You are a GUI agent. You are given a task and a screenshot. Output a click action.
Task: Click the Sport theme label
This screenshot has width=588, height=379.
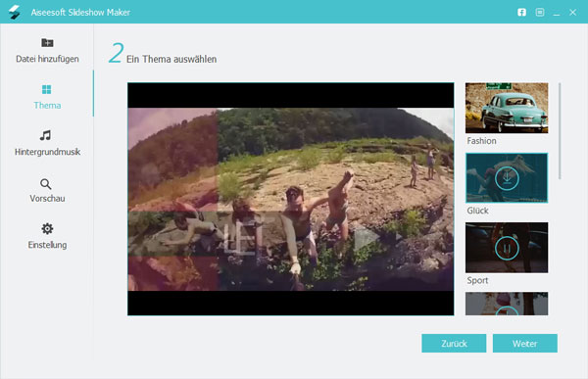point(477,280)
